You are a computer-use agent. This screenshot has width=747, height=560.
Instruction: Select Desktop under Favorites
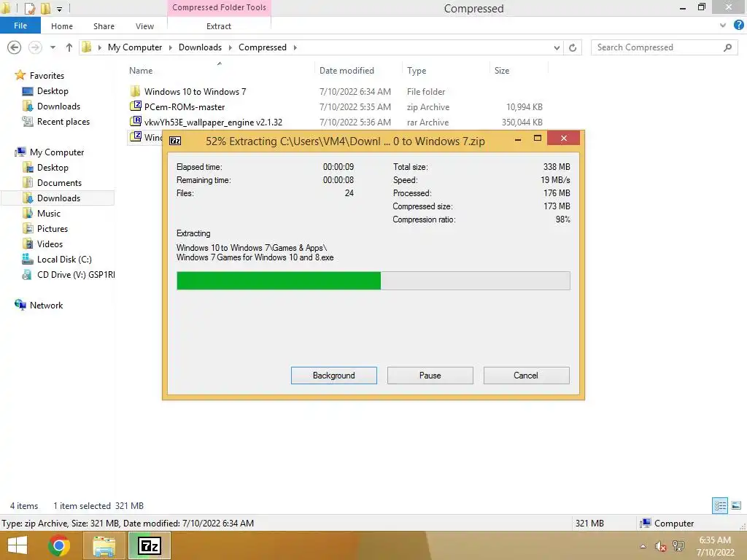53,91
